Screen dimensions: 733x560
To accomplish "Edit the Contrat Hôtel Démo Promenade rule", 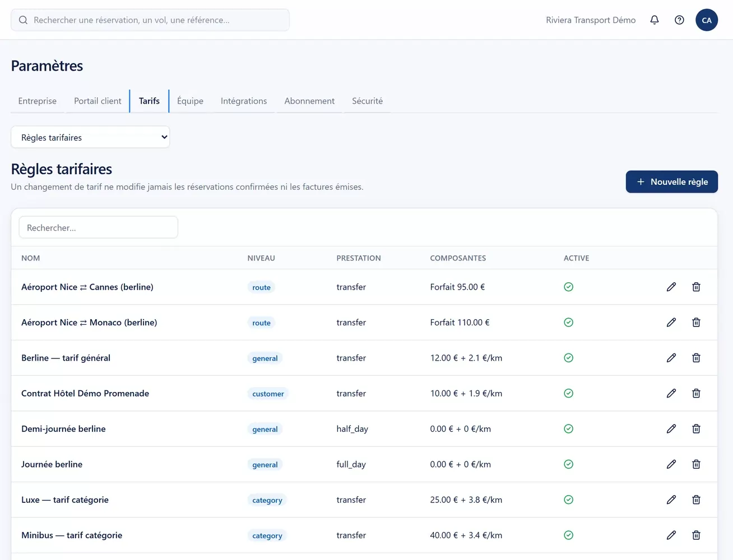I will coord(671,393).
